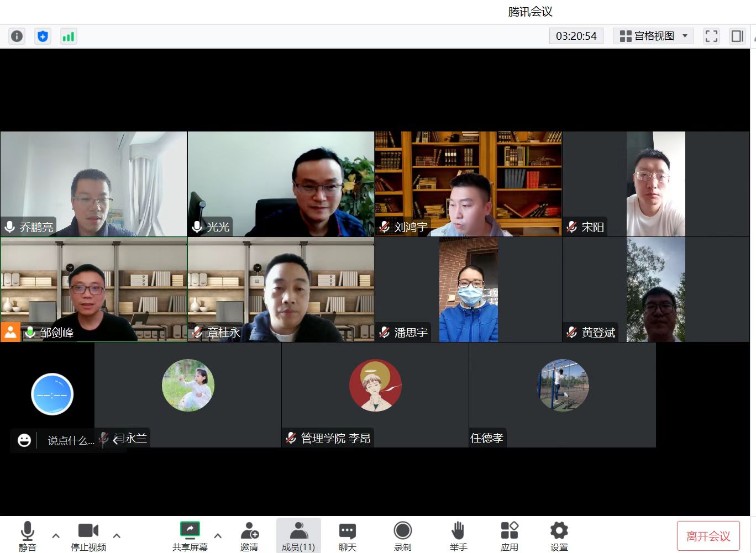Enter fullscreen mode with the brackets icon
This screenshot has height=553, width=756.
[711, 36]
